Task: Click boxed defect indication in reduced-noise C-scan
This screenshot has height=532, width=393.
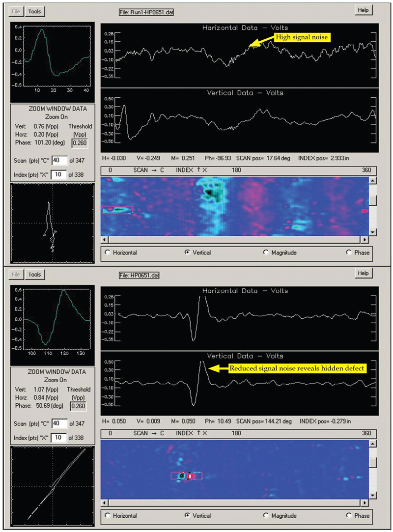Action: tap(186, 476)
